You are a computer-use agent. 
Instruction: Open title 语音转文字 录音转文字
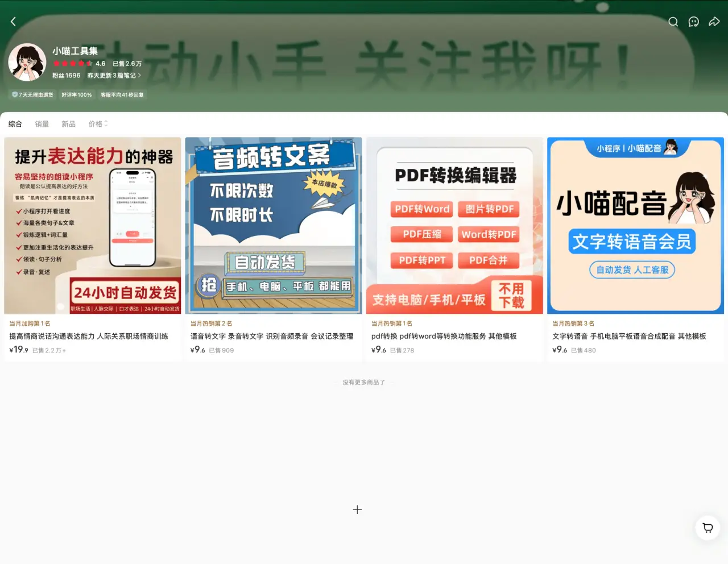pos(272,336)
